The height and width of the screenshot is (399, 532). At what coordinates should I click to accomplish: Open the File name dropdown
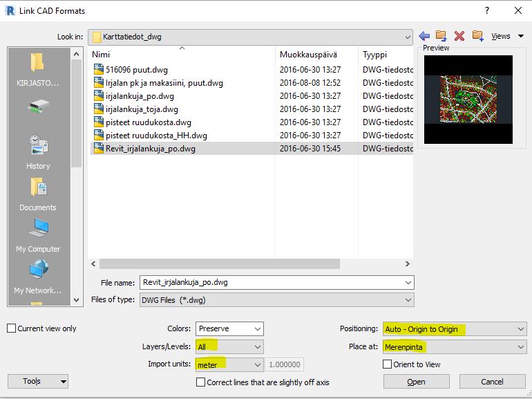click(x=408, y=283)
